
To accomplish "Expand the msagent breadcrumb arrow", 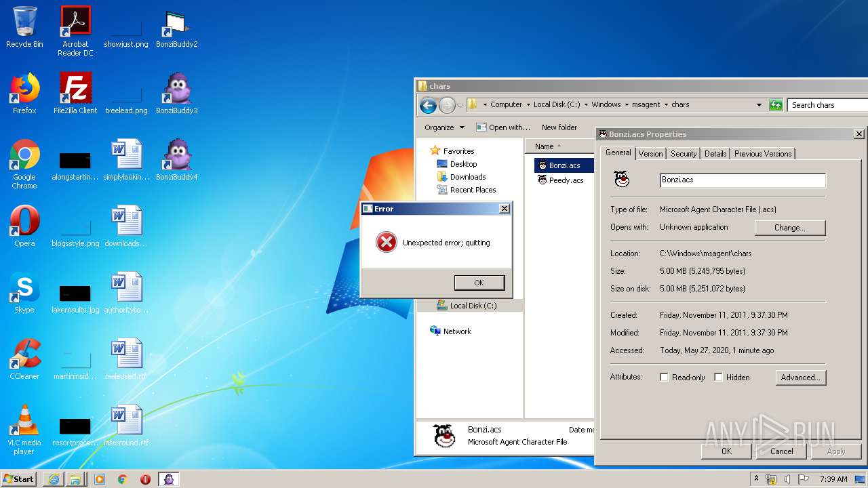I will pos(666,105).
